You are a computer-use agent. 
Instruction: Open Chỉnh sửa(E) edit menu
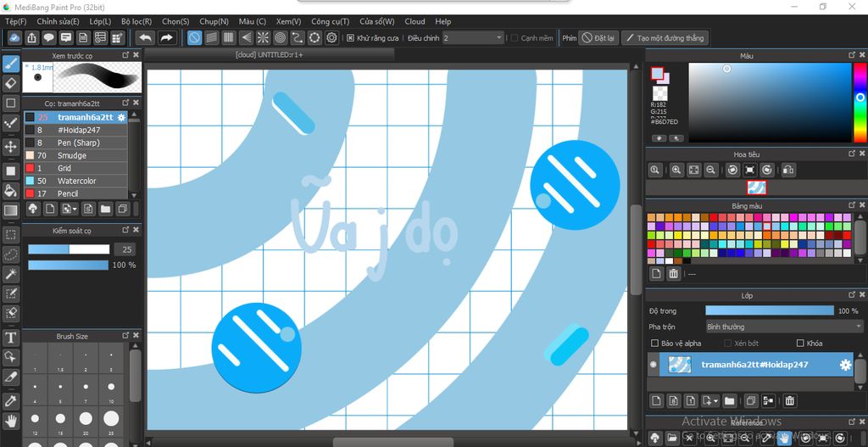click(x=58, y=21)
